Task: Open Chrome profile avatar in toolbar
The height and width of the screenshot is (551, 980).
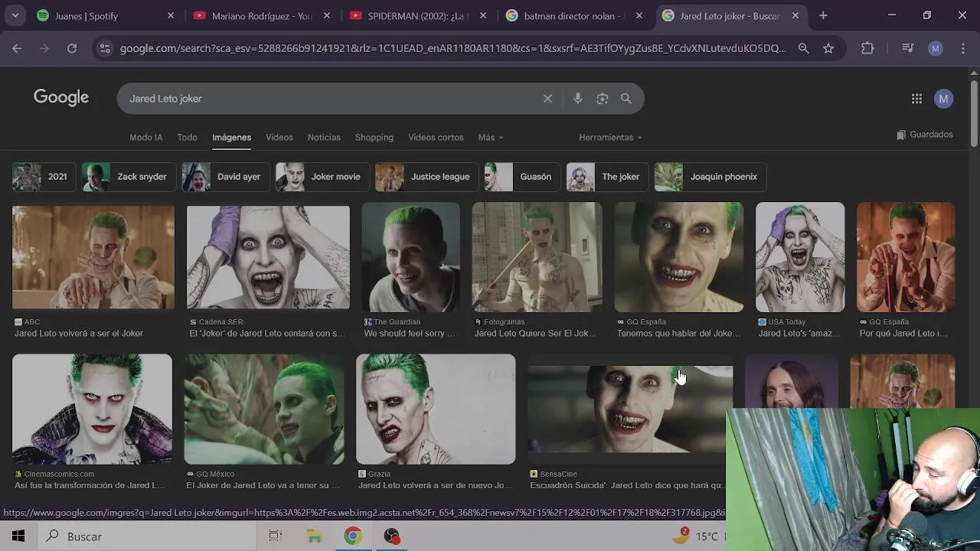Action: (x=936, y=48)
